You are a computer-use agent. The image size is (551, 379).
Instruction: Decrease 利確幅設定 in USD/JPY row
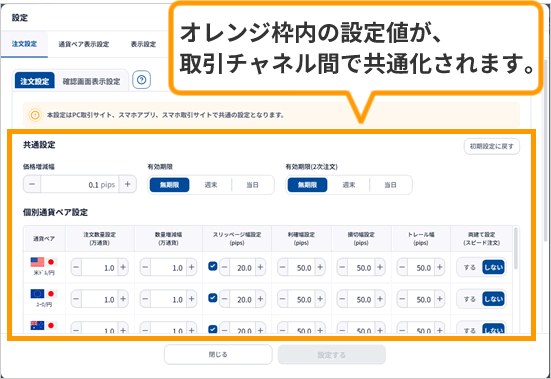pos(283,267)
